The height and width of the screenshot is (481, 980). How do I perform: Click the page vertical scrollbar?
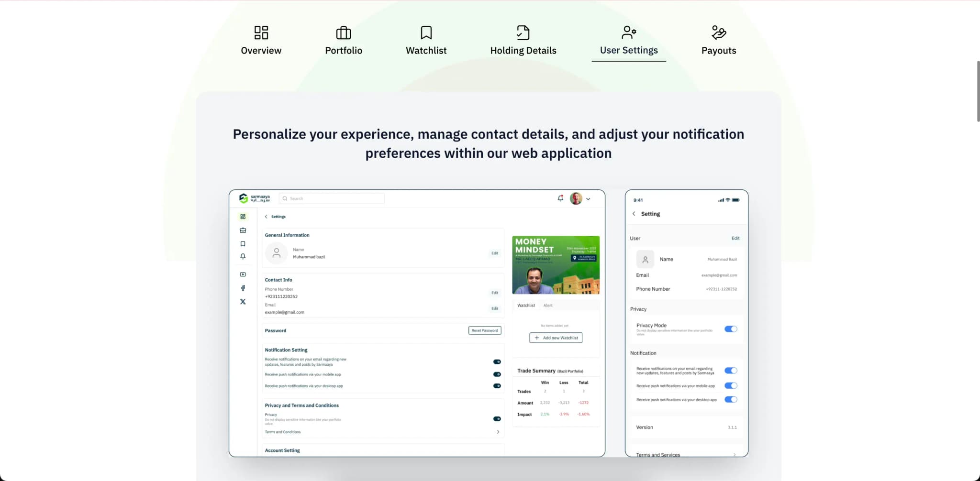(x=978, y=91)
